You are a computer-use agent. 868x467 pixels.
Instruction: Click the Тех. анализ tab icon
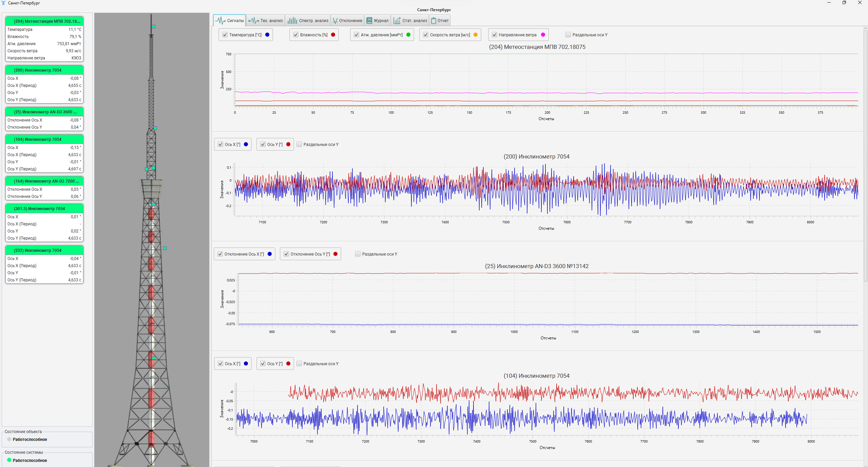(253, 21)
